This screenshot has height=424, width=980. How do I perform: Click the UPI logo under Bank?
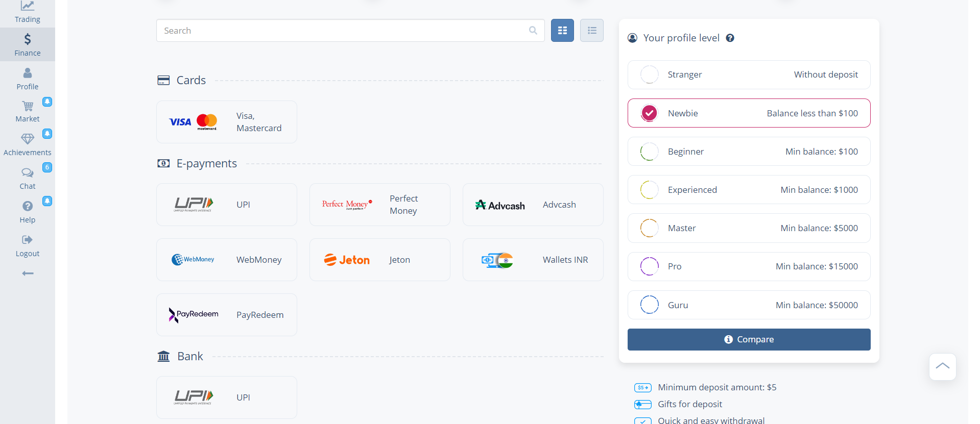pyautogui.click(x=193, y=397)
